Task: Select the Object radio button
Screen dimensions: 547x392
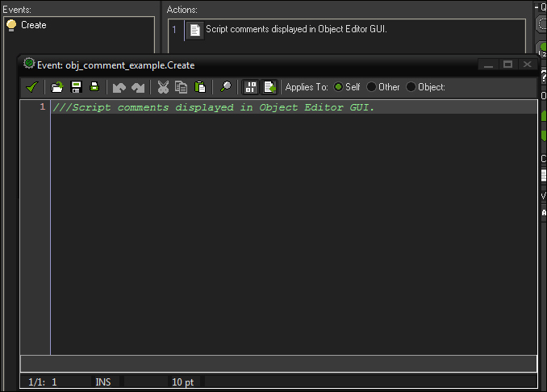Action: tap(411, 87)
